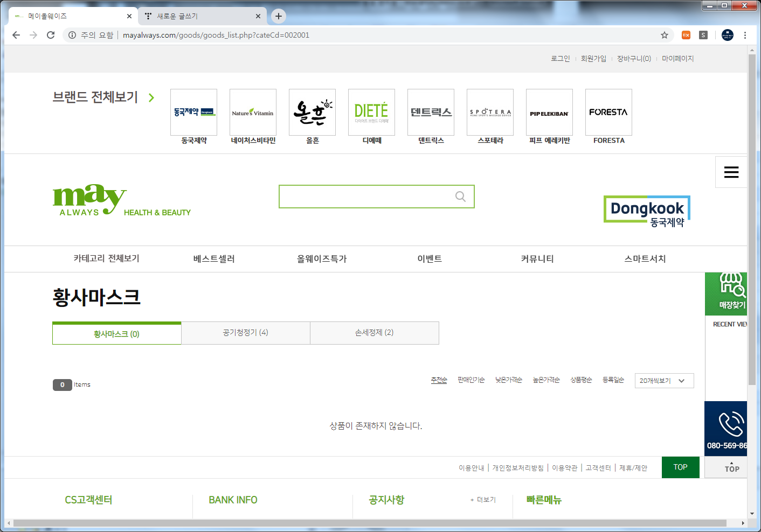Select the Nature's Vitamin brand logo

tap(253, 112)
